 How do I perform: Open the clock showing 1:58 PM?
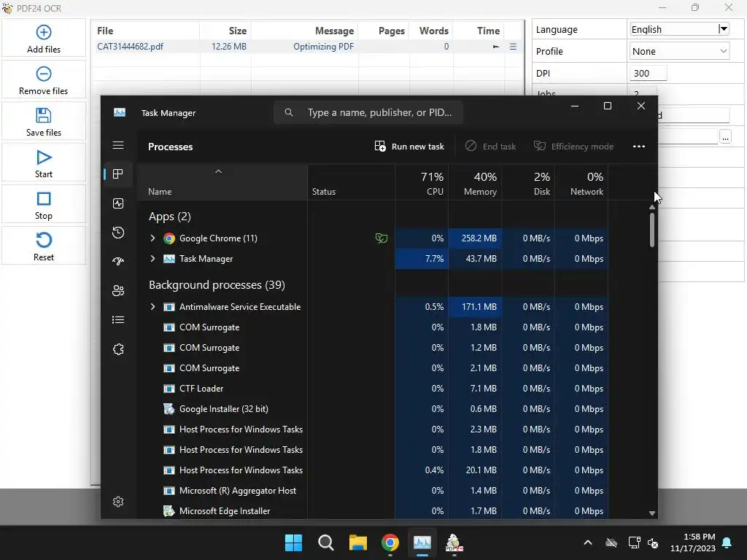pos(693,542)
